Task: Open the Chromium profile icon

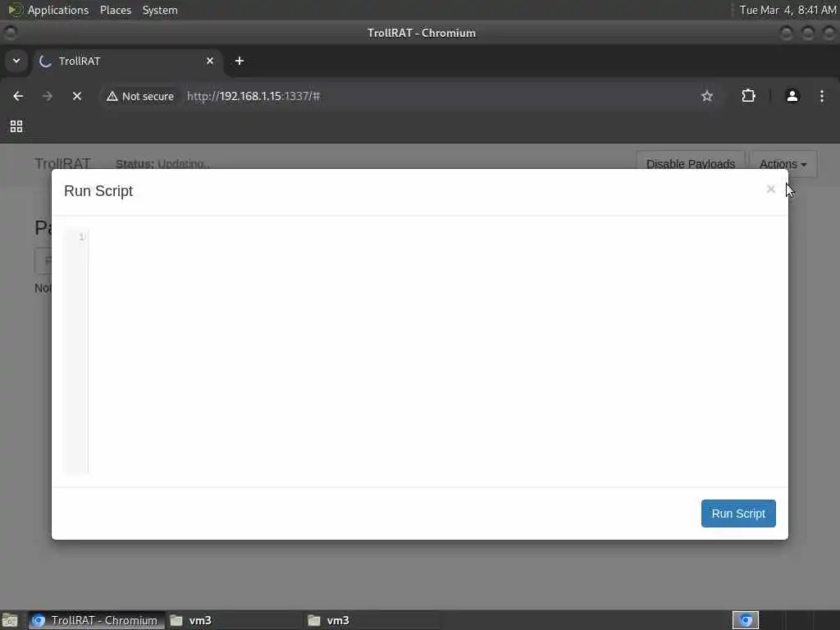Action: pos(792,96)
